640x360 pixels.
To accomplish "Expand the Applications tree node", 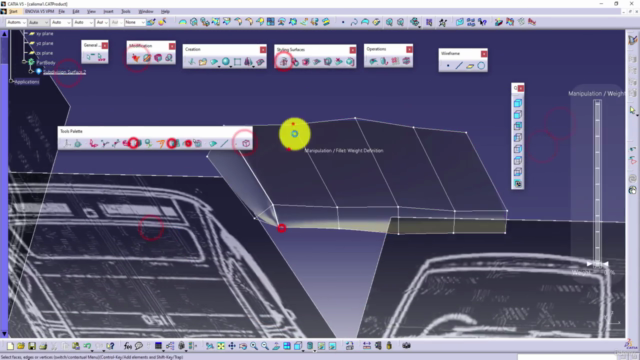I will click(11, 82).
